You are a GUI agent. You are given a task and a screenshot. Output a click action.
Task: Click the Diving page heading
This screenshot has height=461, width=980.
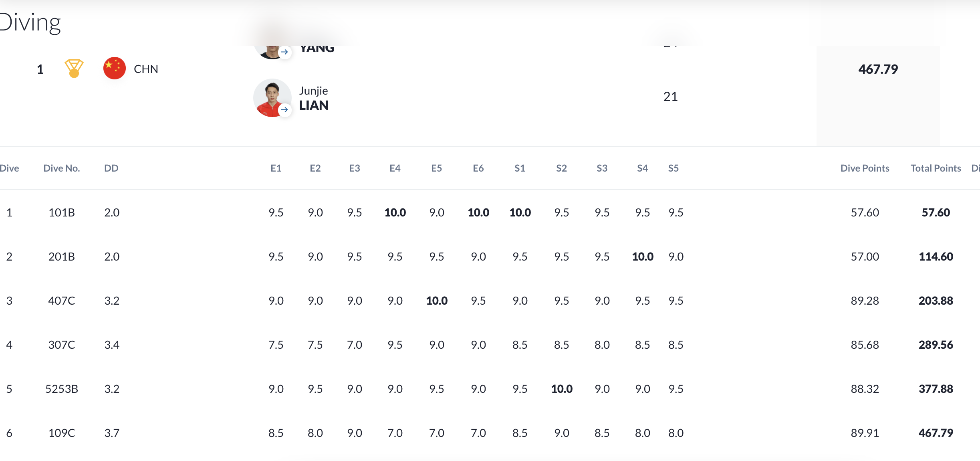coord(30,22)
